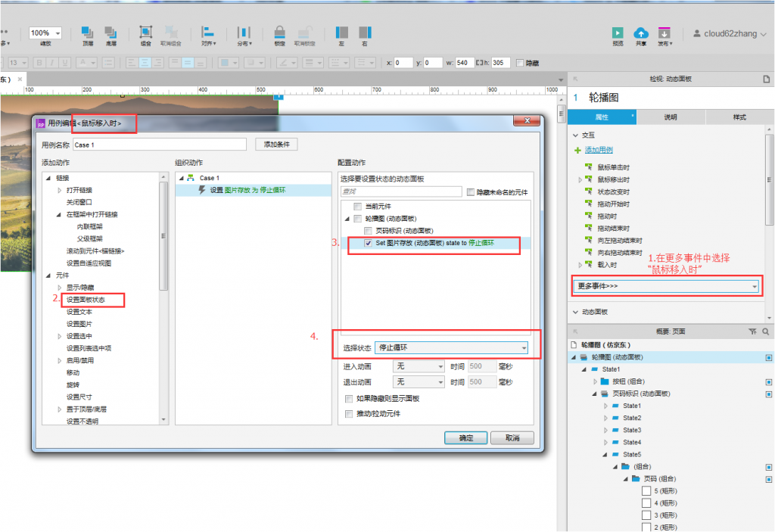Click the Distribute (分布) toolbar icon
This screenshot has height=532, width=775.
pos(244,33)
